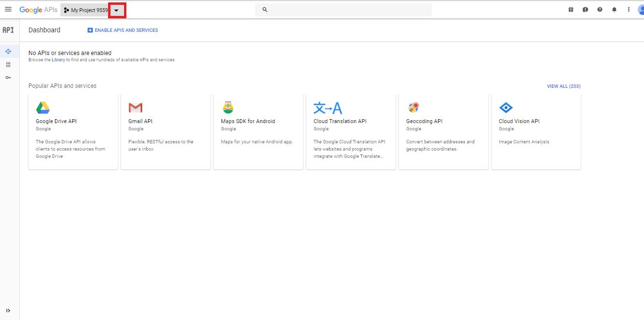Click the user account avatar
This screenshot has height=320, width=644.
tap(640, 10)
